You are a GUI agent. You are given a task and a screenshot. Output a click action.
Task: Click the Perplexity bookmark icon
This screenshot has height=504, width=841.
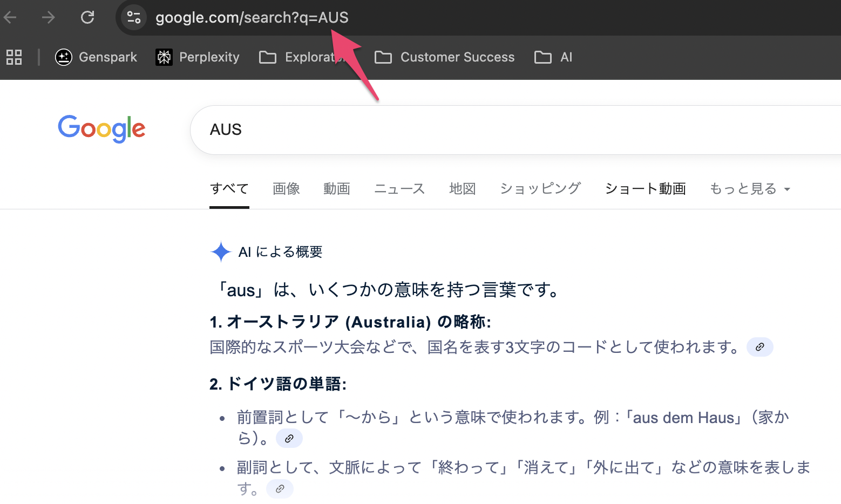164,57
